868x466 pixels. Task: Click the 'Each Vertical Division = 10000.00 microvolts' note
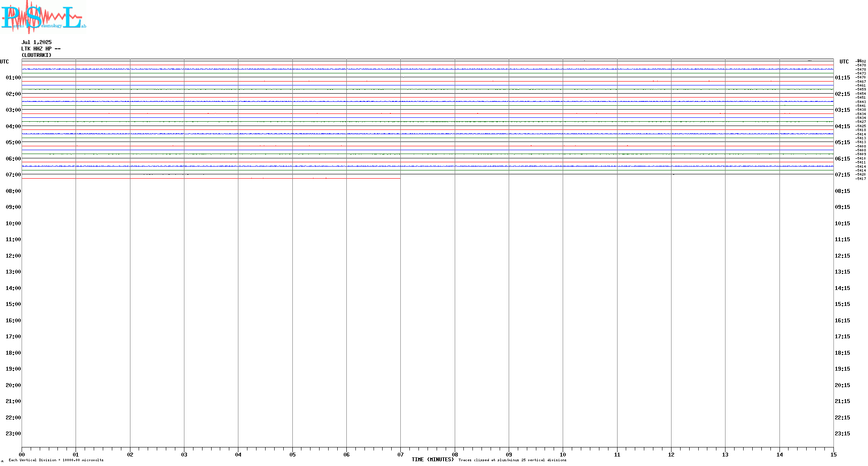tap(56, 460)
